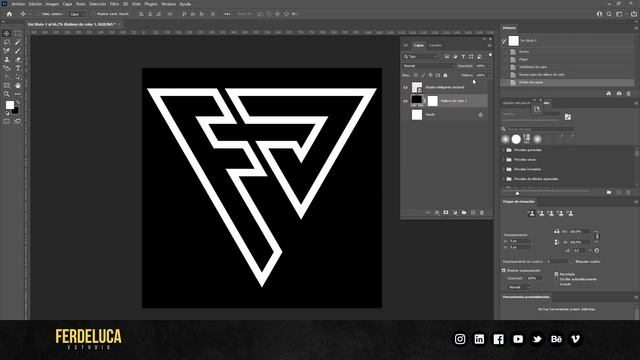The image size is (640, 360).
Task: Open the layer blending mode Normal dropdown
Action: 428,66
